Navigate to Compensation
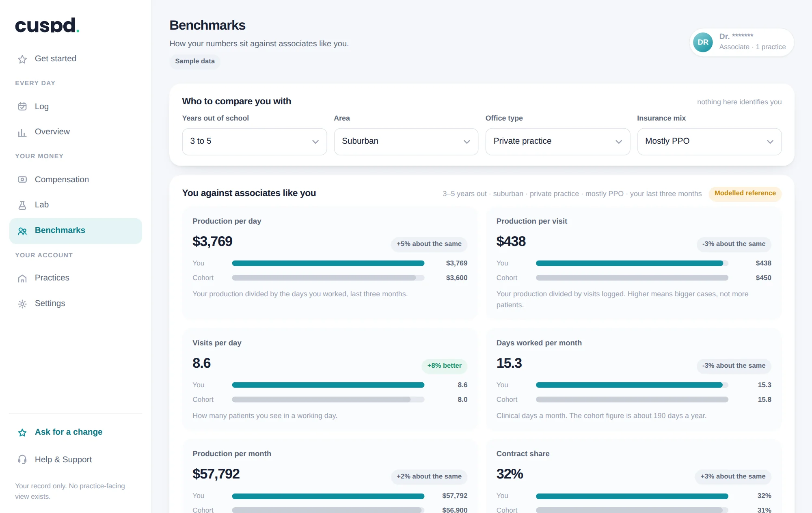 click(x=76, y=179)
